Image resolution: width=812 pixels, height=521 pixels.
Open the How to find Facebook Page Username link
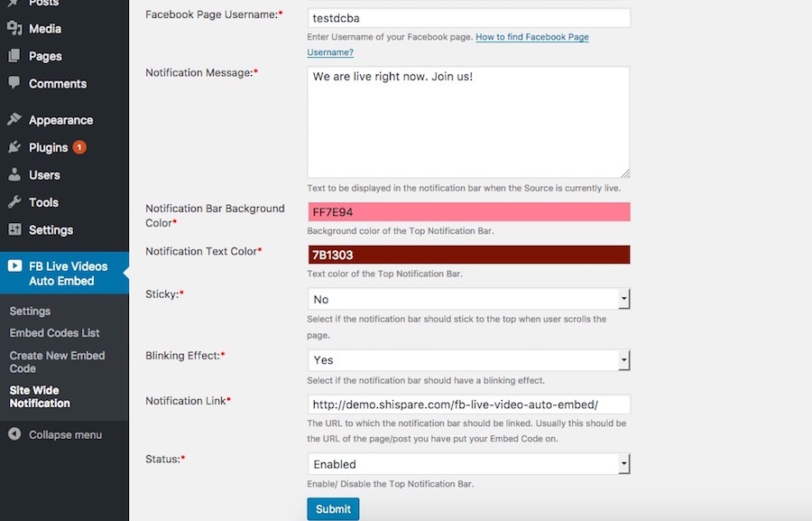pos(532,37)
